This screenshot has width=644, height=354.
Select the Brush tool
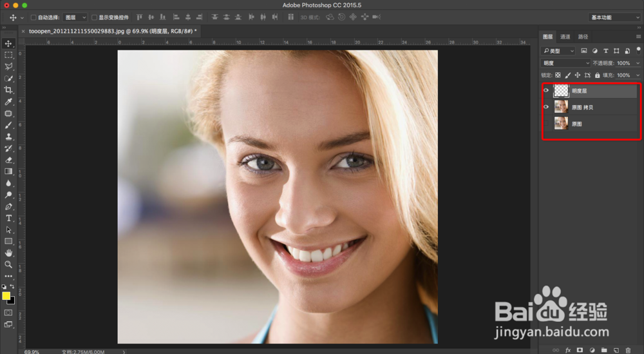[x=8, y=125]
